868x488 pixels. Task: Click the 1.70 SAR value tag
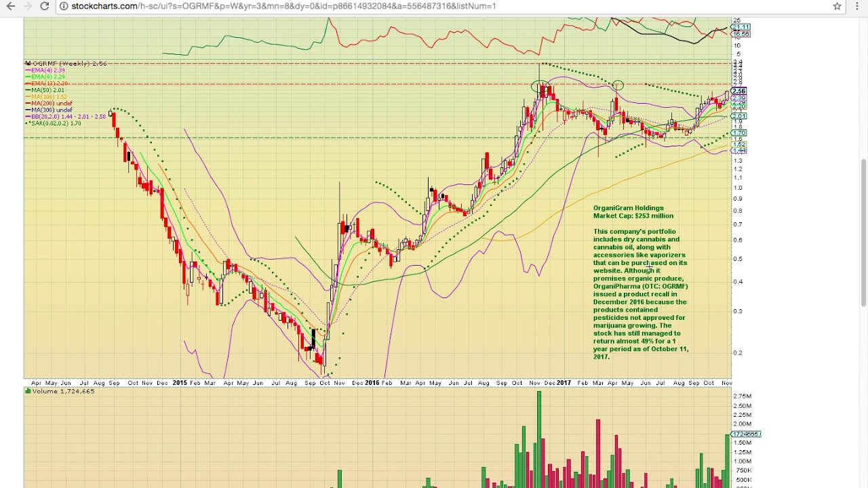pyautogui.click(x=738, y=133)
